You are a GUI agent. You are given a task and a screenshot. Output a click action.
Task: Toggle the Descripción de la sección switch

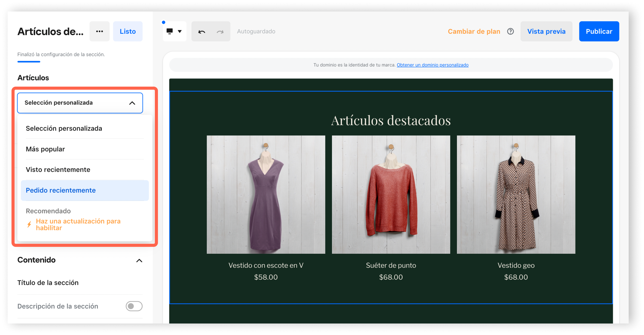coord(134,306)
